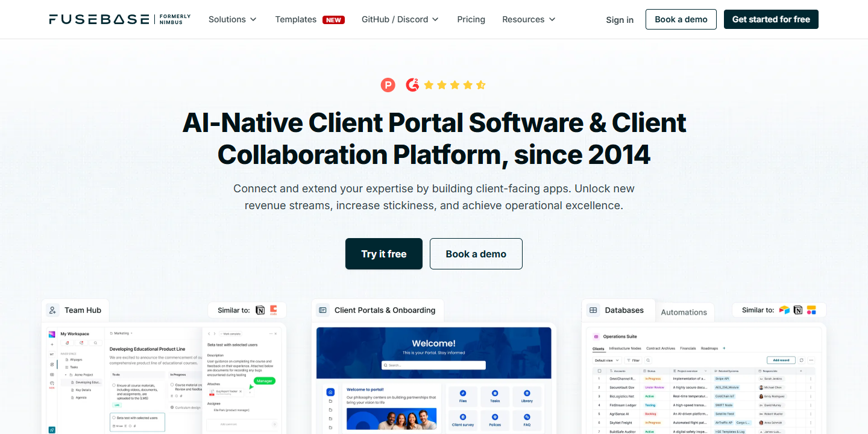Click the Add comment field
The height and width of the screenshot is (434, 868).
241,424
